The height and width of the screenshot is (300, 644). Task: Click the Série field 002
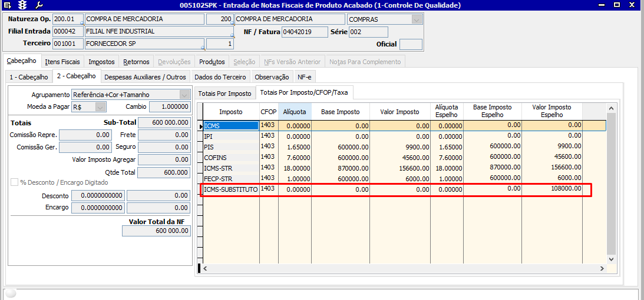pos(368,32)
